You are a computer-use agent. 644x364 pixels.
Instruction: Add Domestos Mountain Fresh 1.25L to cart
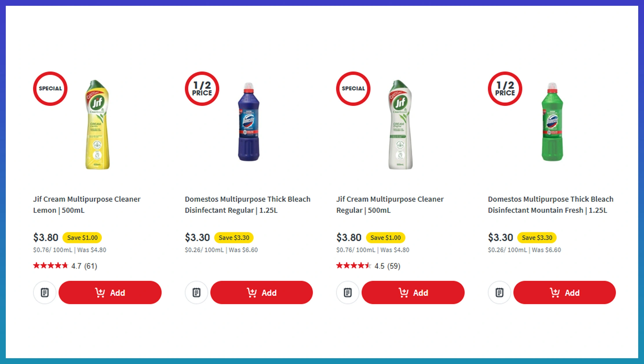pos(565,292)
